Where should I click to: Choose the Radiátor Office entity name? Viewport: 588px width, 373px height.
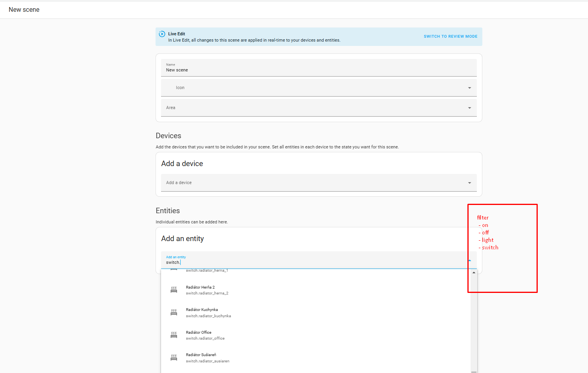pyautogui.click(x=199, y=333)
